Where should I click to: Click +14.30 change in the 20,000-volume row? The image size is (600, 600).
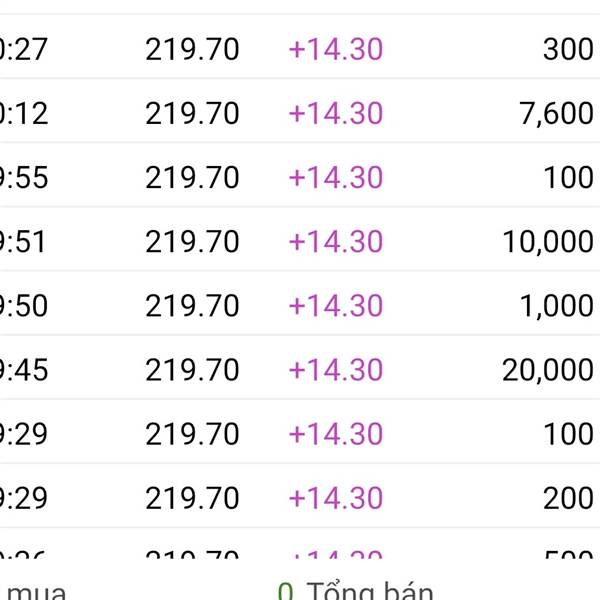click(335, 370)
